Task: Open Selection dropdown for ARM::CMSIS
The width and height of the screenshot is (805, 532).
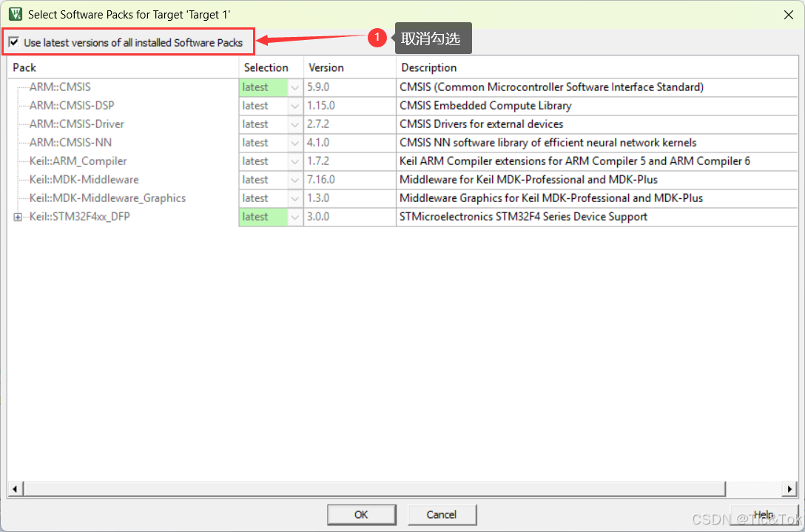Action: (295, 88)
